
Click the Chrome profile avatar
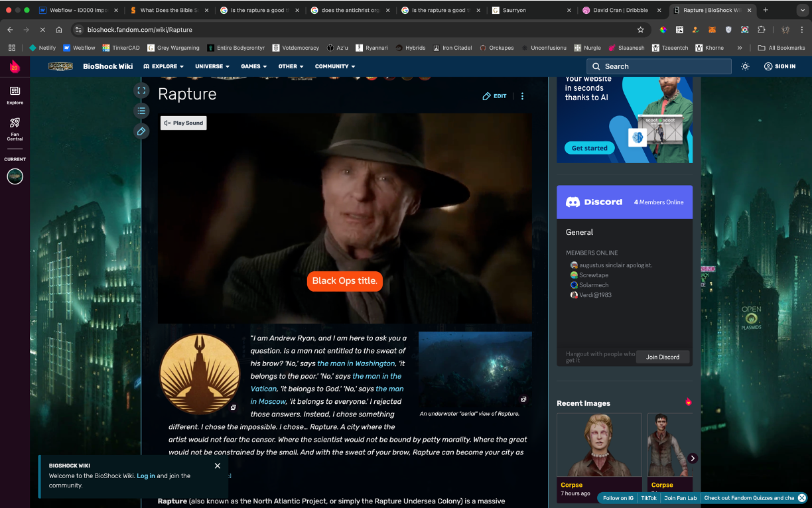click(x=785, y=30)
